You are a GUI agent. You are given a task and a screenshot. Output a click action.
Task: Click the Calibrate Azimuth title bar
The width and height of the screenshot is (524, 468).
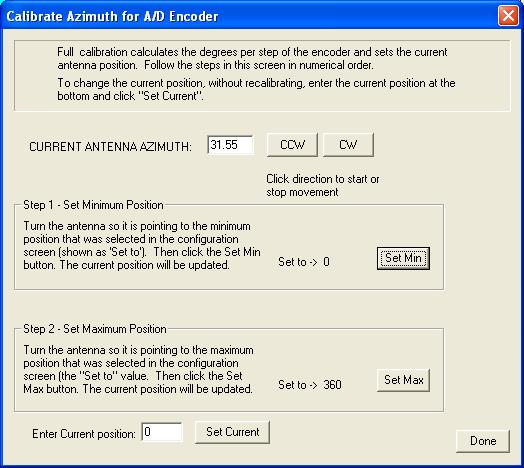coord(247,16)
